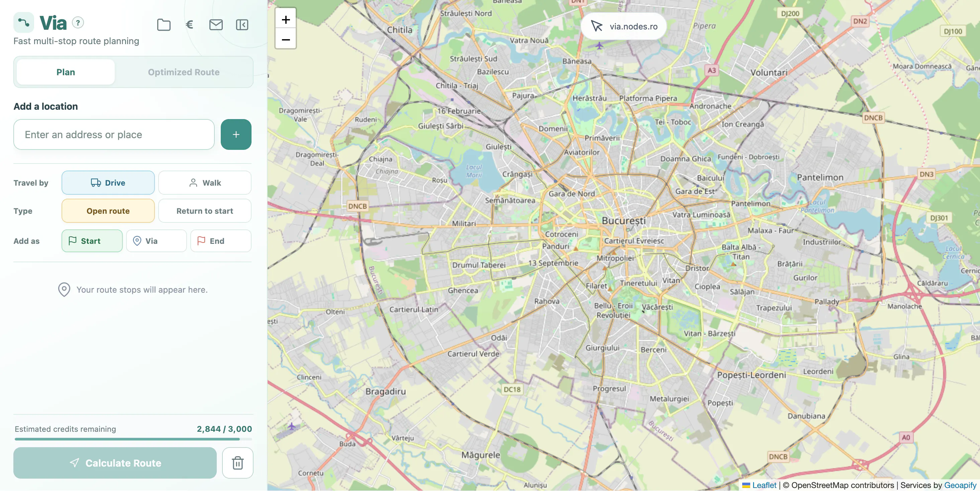Zoom in on the map
The height and width of the screenshot is (491, 980).
pyautogui.click(x=286, y=19)
